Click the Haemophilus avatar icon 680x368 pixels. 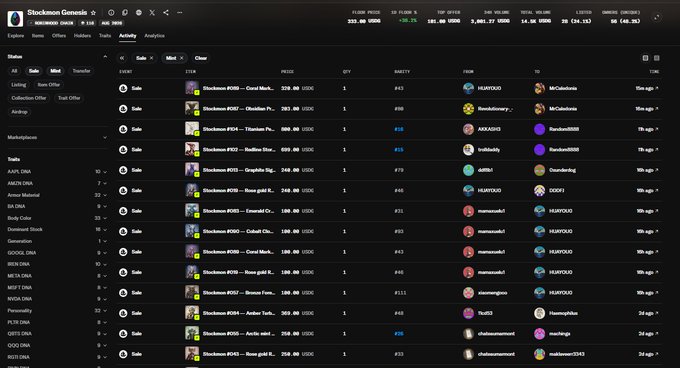(539, 313)
